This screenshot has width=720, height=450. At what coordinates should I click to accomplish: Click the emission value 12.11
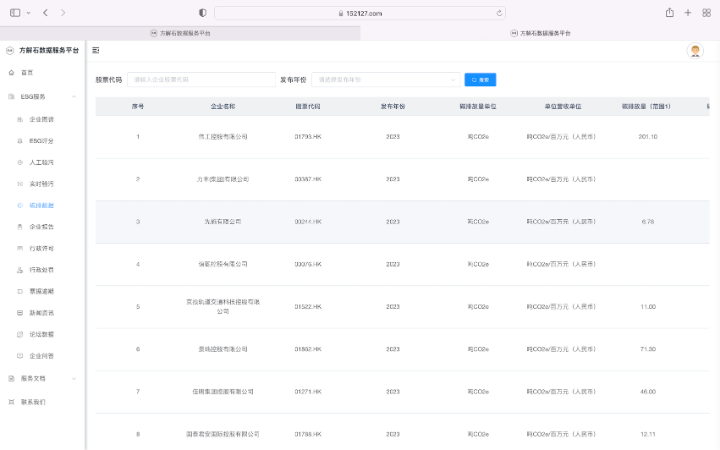tap(648, 434)
